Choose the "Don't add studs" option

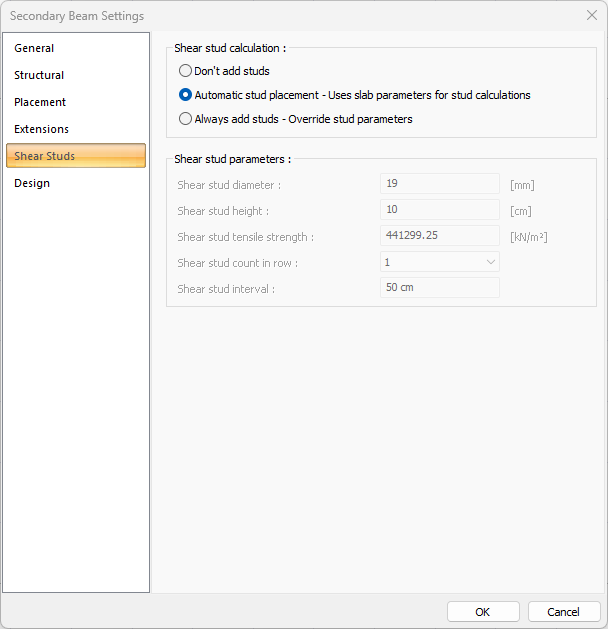[185, 71]
